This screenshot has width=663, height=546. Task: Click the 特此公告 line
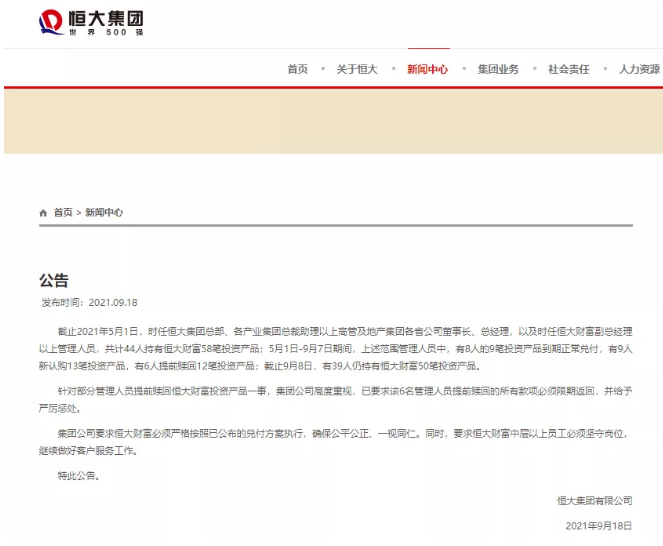[79, 476]
